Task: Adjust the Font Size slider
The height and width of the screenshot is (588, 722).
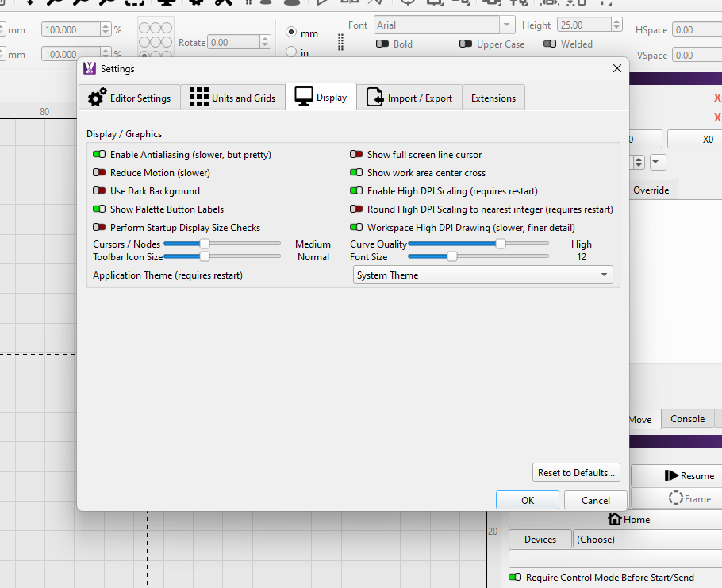Action: click(x=478, y=256)
